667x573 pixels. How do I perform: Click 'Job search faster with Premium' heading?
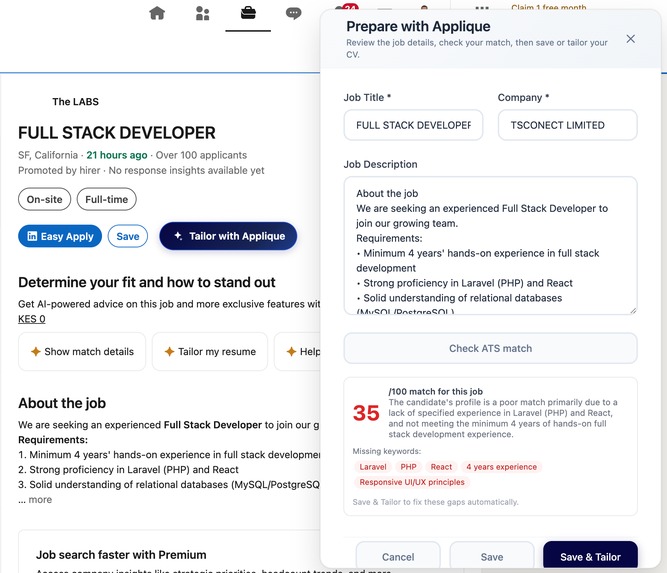point(121,555)
